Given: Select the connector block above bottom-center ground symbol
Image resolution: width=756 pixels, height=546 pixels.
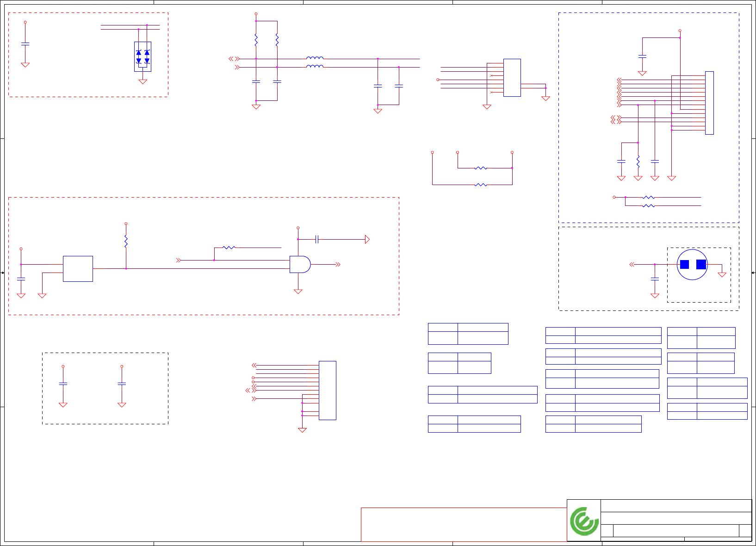Looking at the screenshot, I should click(x=328, y=391).
